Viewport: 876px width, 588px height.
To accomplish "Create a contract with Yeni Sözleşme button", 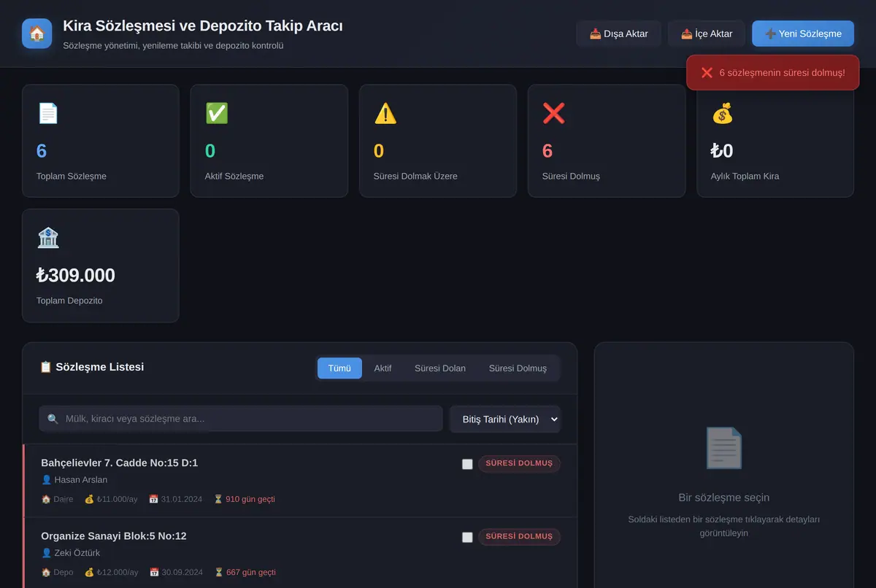I will (x=803, y=34).
